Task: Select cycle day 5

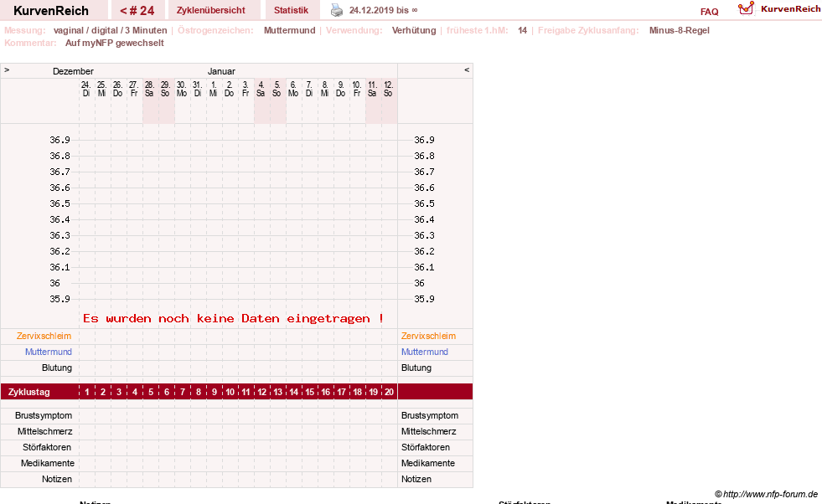Action: point(151,392)
